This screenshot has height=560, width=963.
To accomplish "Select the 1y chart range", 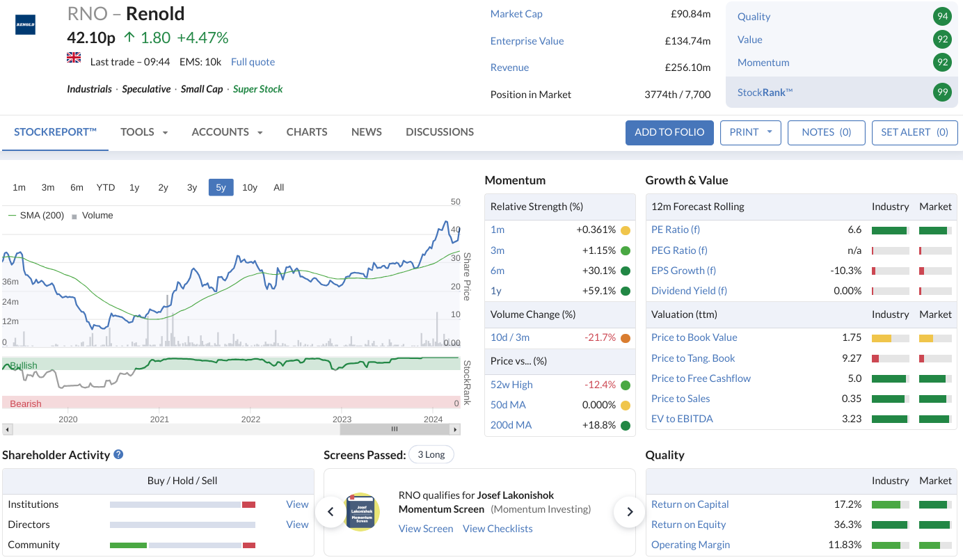I will click(134, 187).
